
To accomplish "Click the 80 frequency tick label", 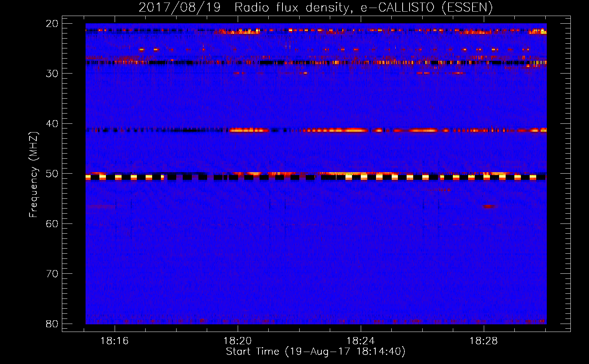I will click(52, 324).
